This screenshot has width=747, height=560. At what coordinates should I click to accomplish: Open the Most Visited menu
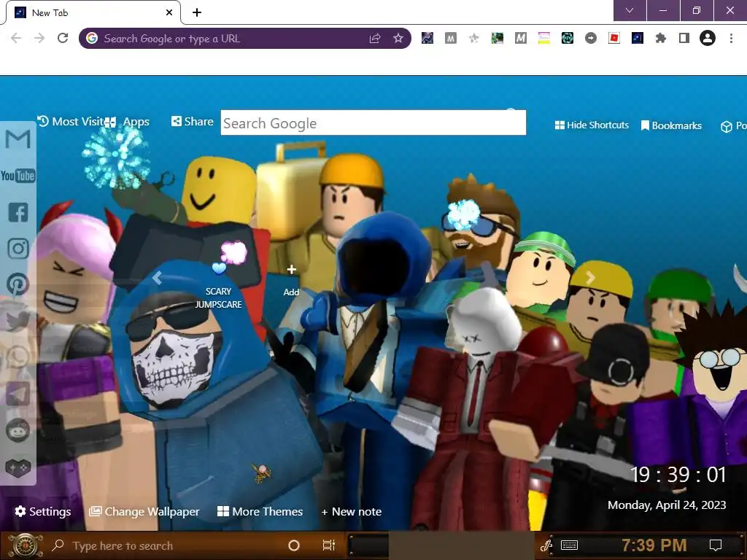tap(71, 122)
